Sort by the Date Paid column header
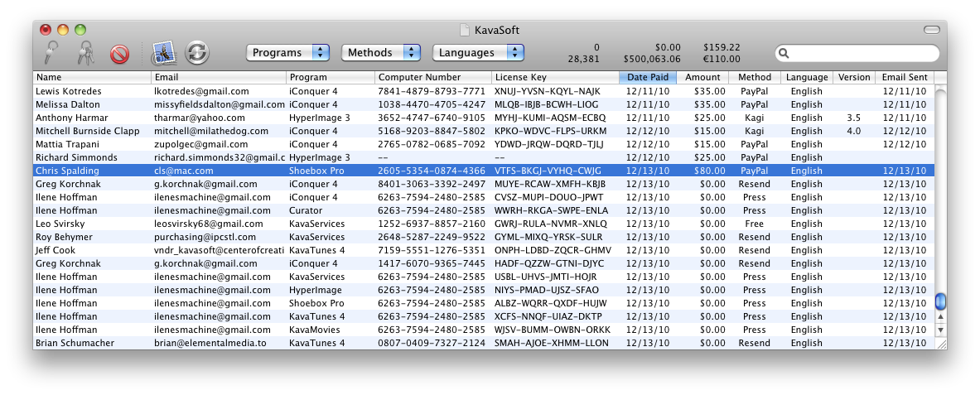 click(x=648, y=77)
